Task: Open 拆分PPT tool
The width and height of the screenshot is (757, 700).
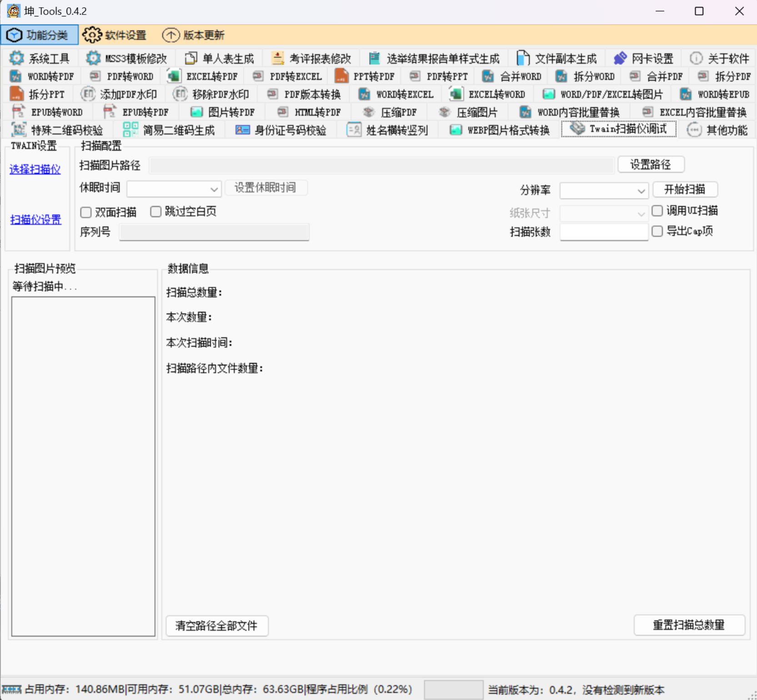Action: (x=37, y=94)
